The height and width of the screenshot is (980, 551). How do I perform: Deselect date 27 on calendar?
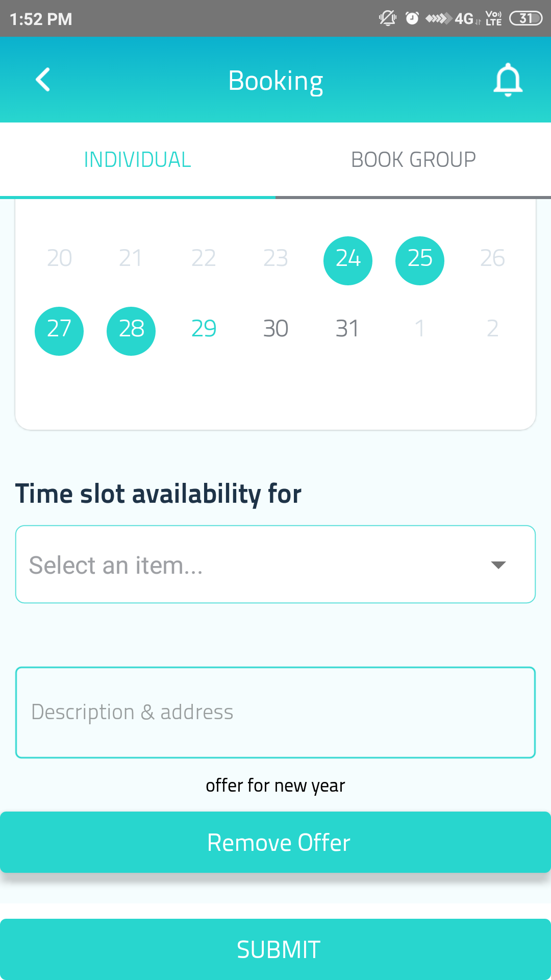59,331
